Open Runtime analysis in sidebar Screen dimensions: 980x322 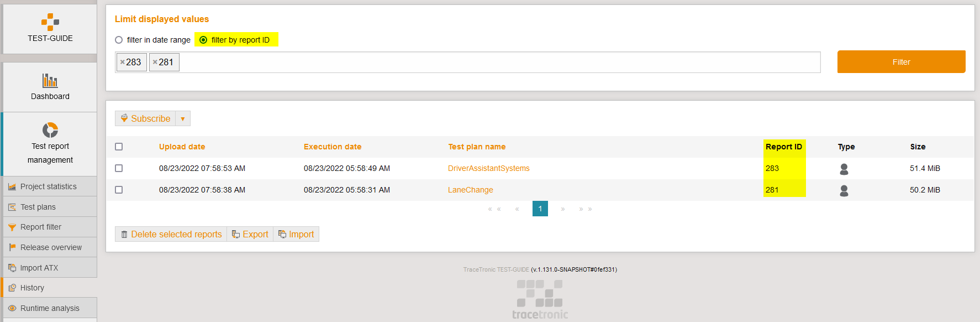tap(50, 308)
